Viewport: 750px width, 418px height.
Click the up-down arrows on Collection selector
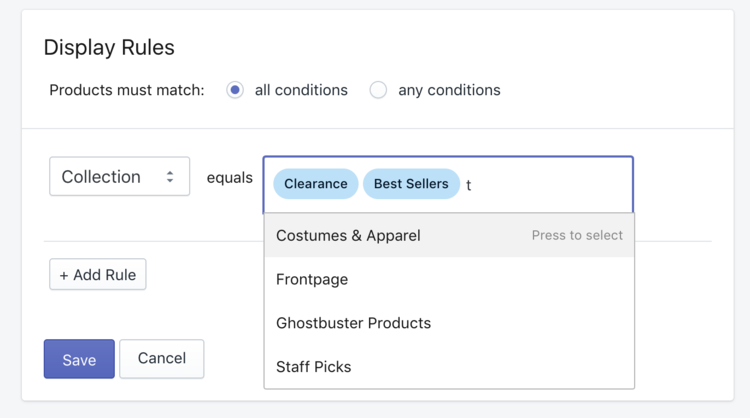[170, 177]
